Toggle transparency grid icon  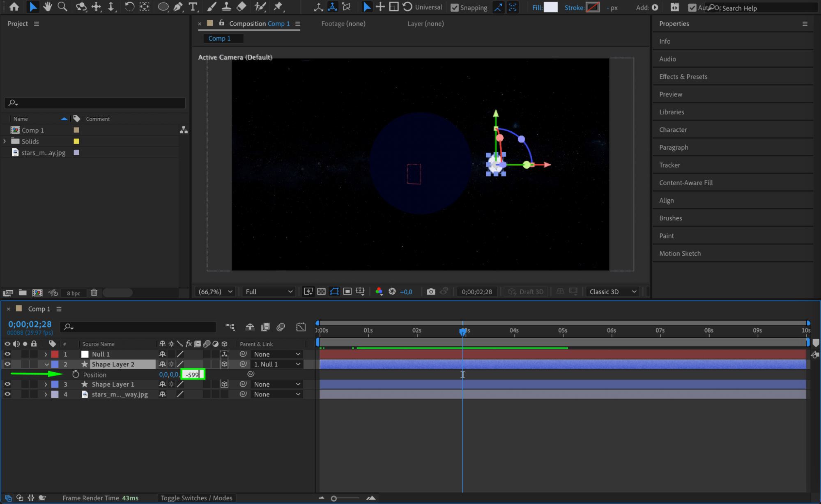pyautogui.click(x=321, y=291)
